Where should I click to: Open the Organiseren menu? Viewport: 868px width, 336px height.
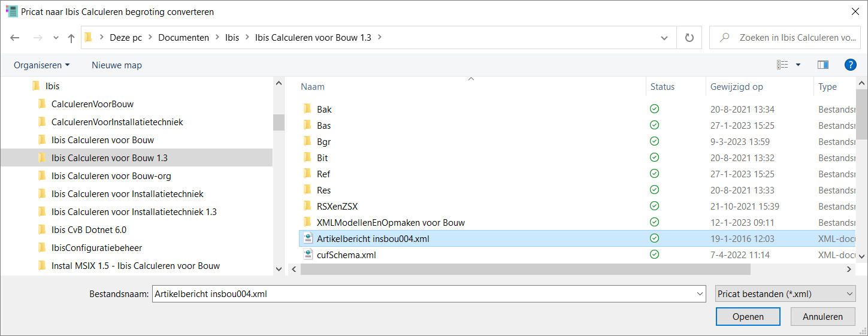[42, 65]
